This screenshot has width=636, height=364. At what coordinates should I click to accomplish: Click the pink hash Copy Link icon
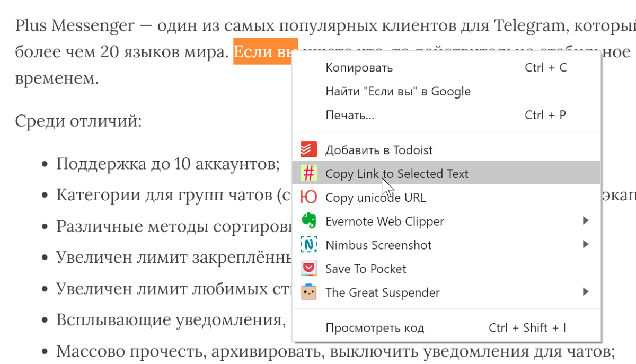pos(308,173)
